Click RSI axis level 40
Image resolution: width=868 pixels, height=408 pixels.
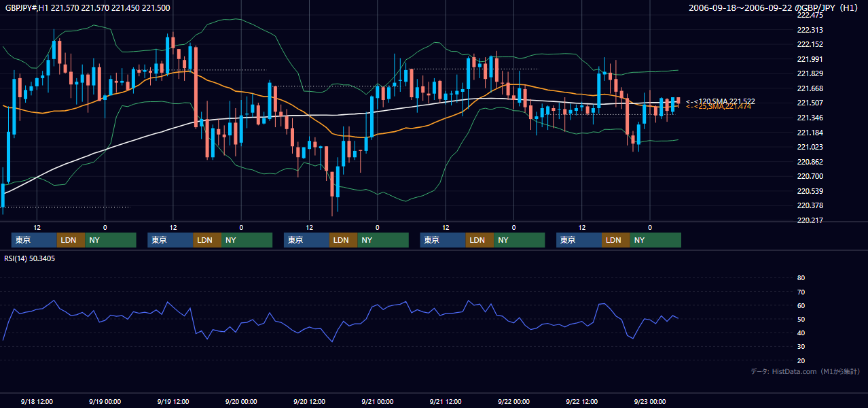(801, 333)
